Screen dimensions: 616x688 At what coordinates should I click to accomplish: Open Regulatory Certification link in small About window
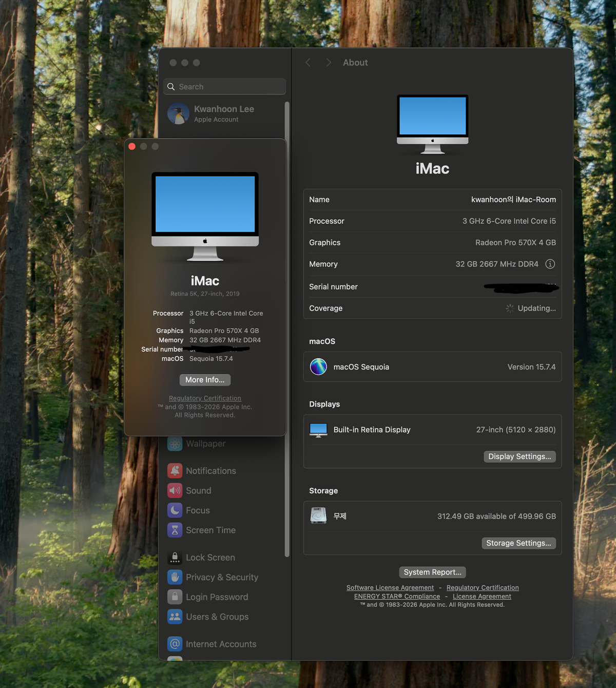coord(205,398)
